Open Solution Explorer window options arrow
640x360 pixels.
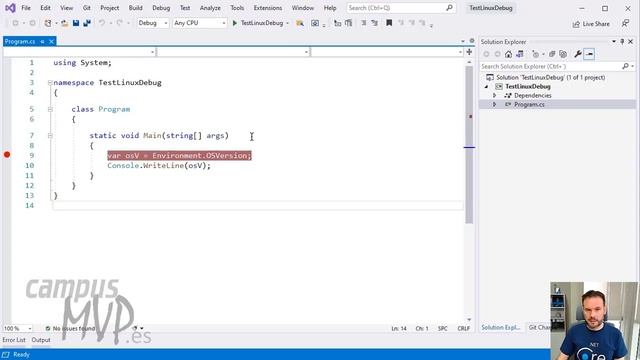point(613,42)
